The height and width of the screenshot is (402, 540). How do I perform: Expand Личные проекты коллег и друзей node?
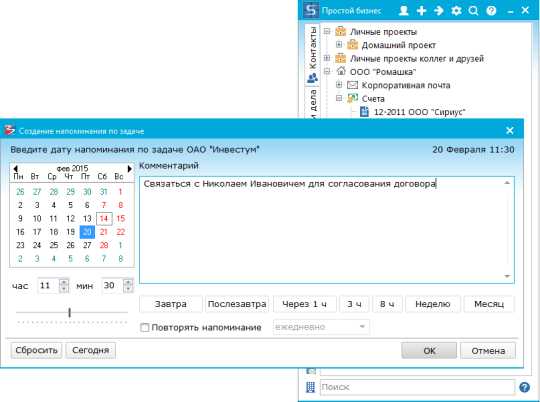[327, 58]
